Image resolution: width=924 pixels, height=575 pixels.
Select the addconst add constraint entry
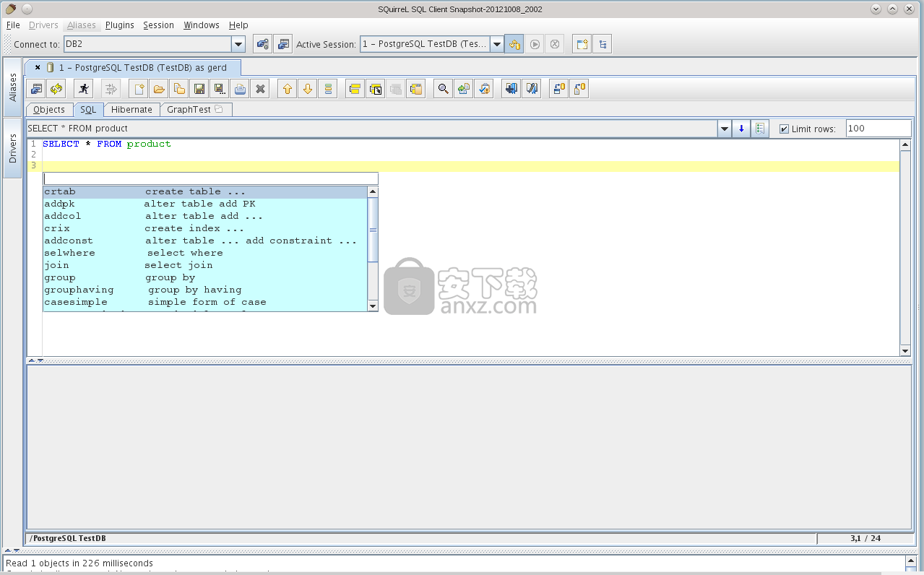[x=205, y=241]
